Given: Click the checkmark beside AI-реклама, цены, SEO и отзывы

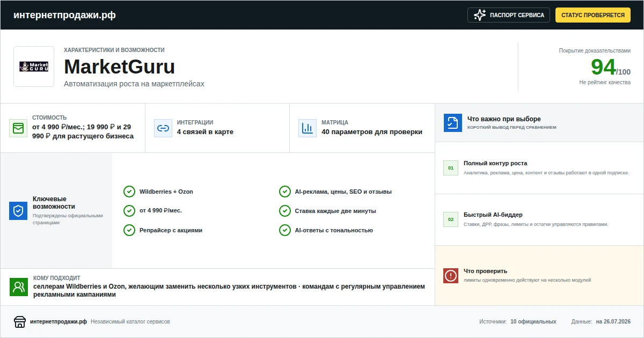Looking at the screenshot, I should (285, 192).
